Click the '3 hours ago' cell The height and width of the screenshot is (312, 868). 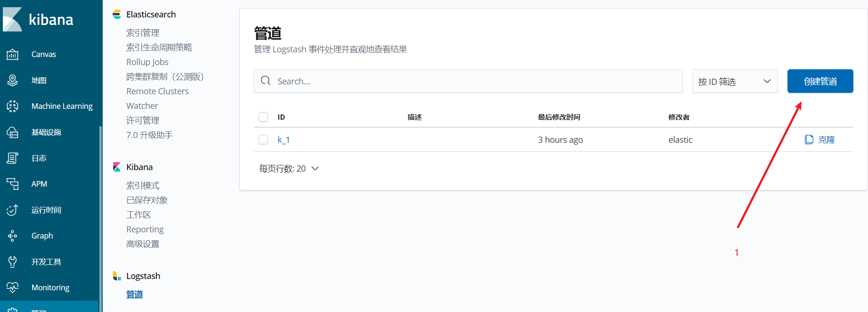click(x=560, y=140)
